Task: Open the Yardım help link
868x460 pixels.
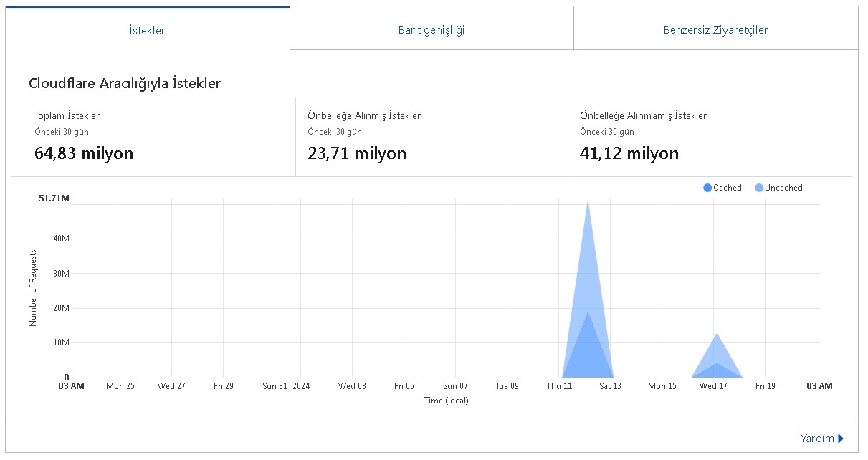Action: click(x=817, y=439)
